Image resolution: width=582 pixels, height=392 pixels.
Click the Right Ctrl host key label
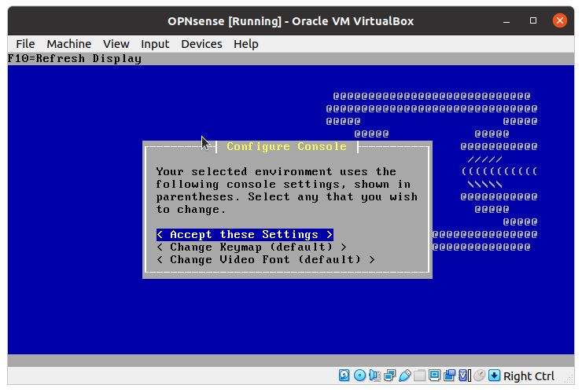tap(529, 376)
